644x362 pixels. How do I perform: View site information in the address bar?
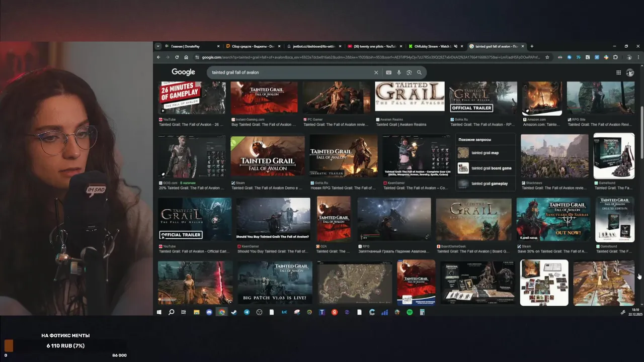pos(197,57)
